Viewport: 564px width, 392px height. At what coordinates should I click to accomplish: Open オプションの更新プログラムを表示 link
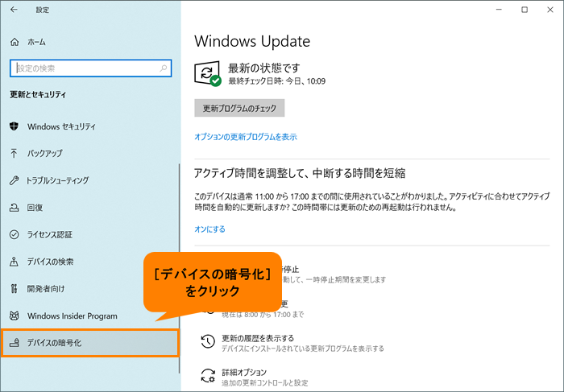coord(246,137)
